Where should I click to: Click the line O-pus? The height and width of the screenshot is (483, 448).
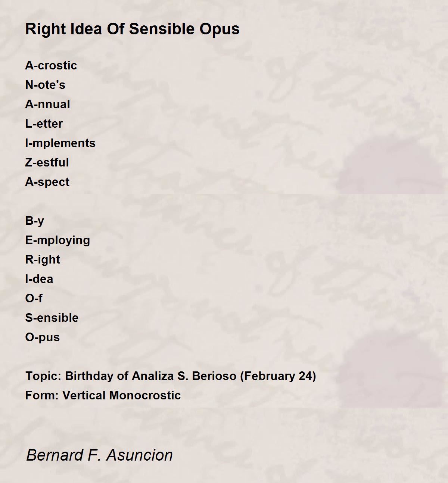[x=43, y=337]
